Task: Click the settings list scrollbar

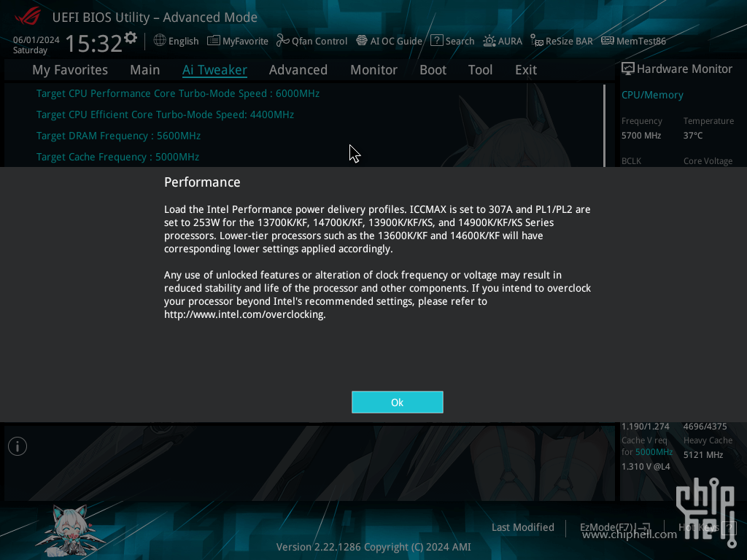Action: click(604, 125)
